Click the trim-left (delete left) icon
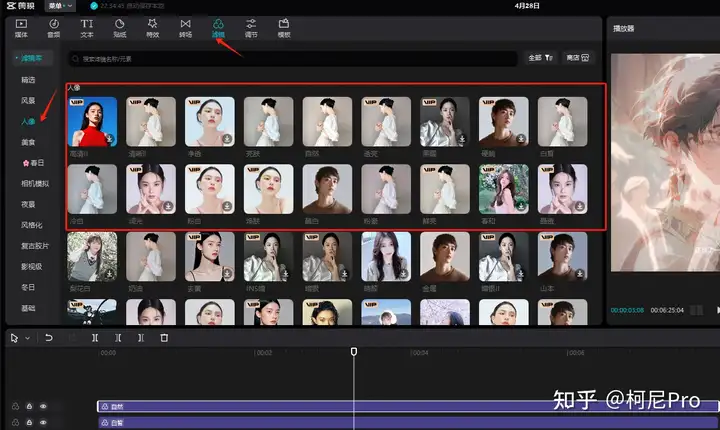This screenshot has width=720, height=430. 118,338
